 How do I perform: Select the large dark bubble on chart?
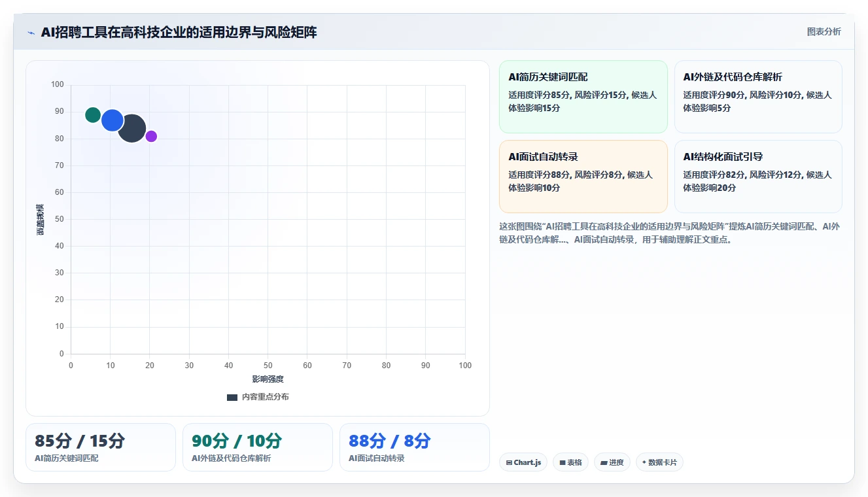[x=132, y=128]
